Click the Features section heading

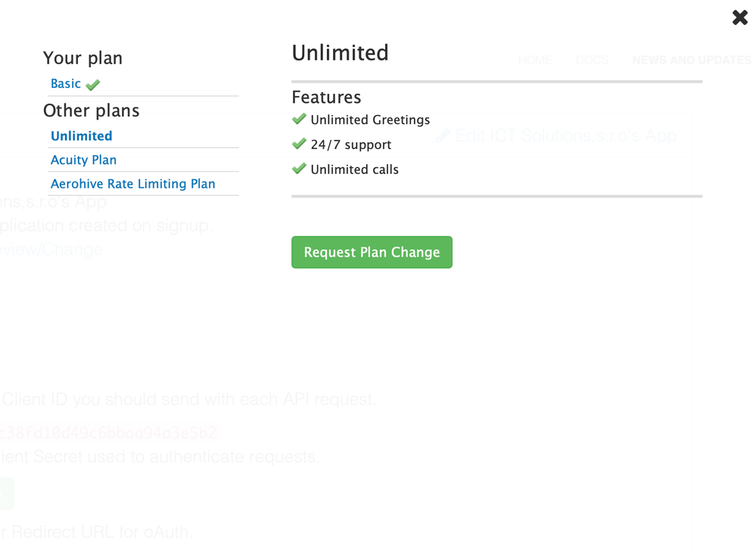click(x=326, y=97)
